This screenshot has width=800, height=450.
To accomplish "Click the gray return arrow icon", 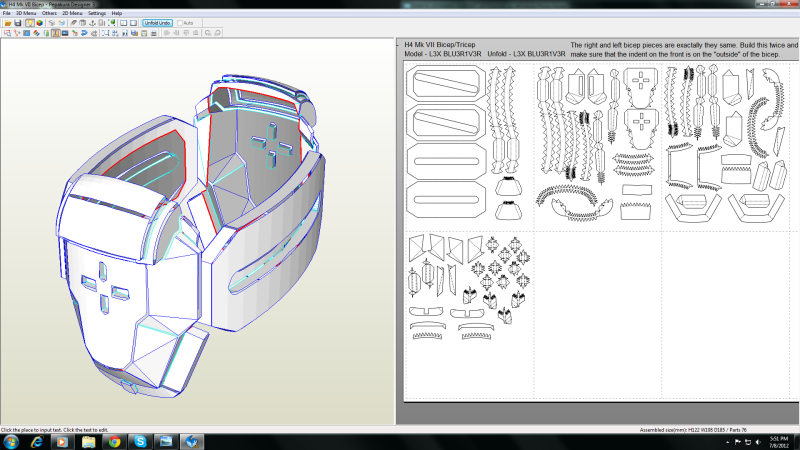I will click(x=94, y=33).
